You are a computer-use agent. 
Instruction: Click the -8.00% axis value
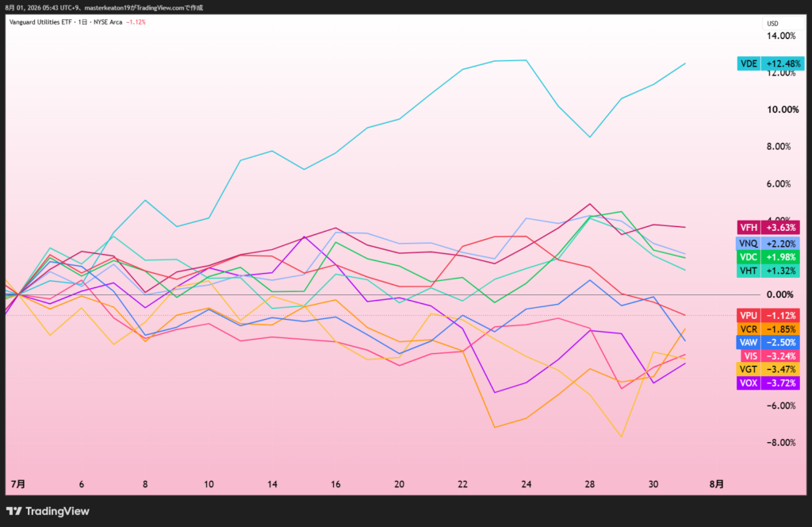(x=781, y=443)
